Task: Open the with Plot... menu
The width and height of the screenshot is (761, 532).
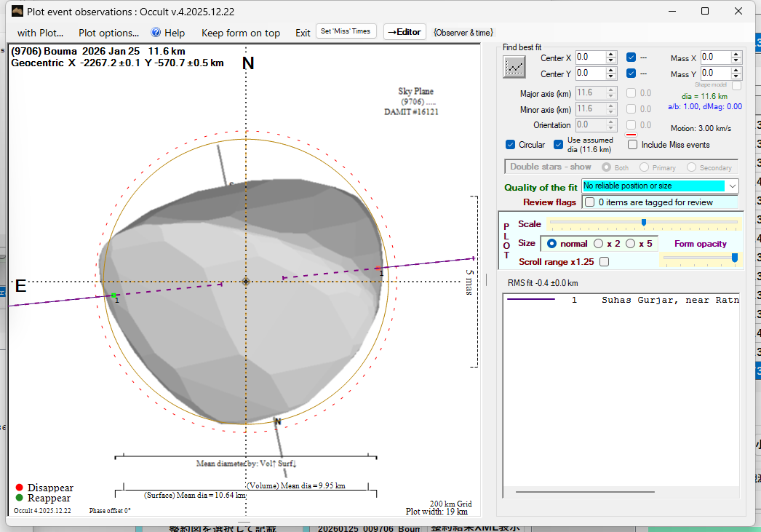Action: pyautogui.click(x=40, y=33)
